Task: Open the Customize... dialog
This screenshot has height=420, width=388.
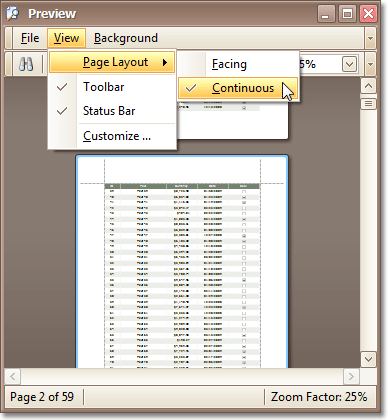Action: [112, 136]
